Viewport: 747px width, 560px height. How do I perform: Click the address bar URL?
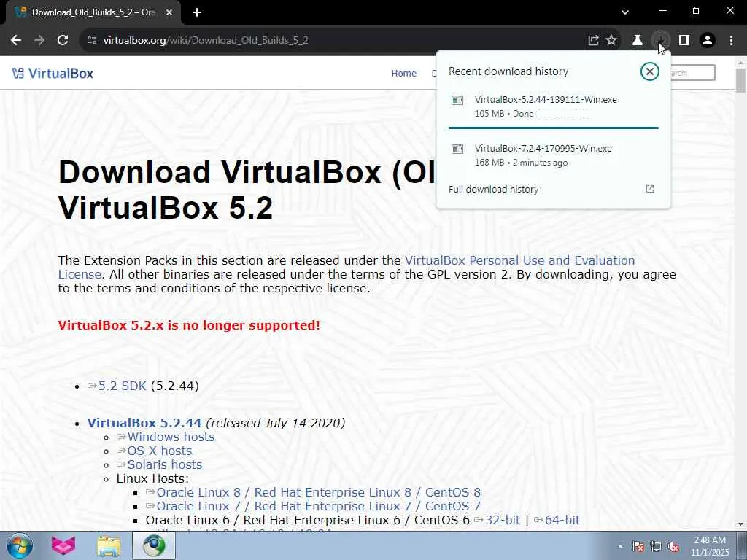pos(206,41)
